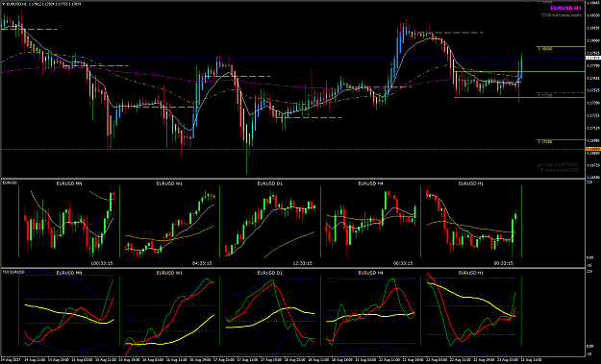Click the EURUSD sub-window label

pos(10,182)
